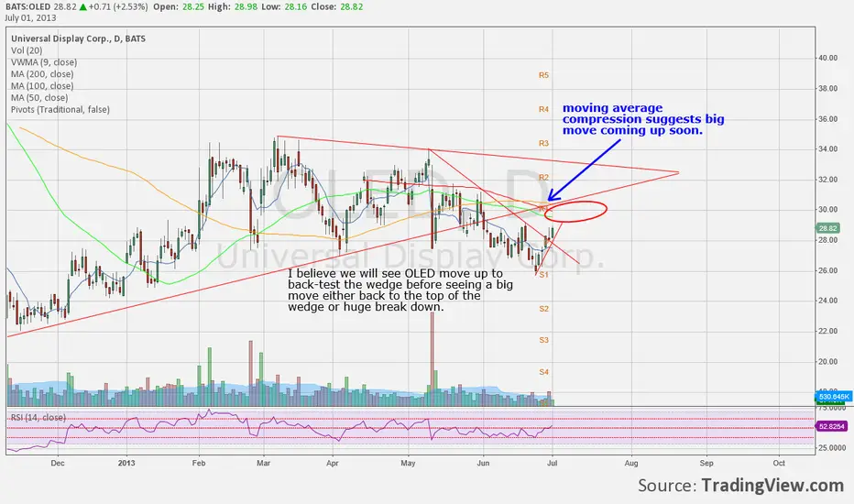Click the R2 pivot level label
The width and height of the screenshot is (854, 504).
(543, 178)
